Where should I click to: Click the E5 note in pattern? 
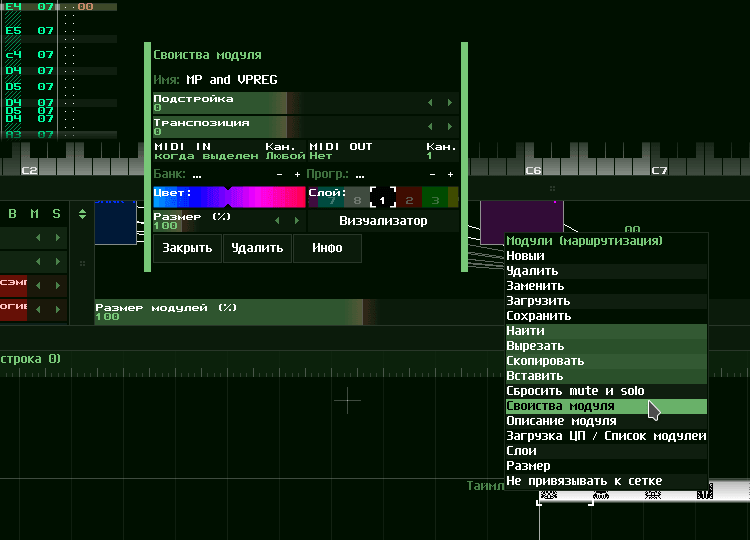pos(13,31)
